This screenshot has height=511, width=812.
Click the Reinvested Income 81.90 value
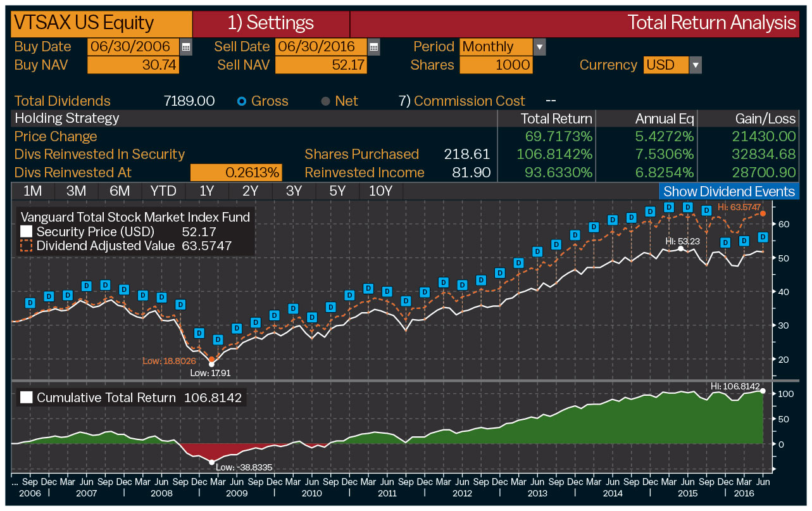click(x=473, y=173)
